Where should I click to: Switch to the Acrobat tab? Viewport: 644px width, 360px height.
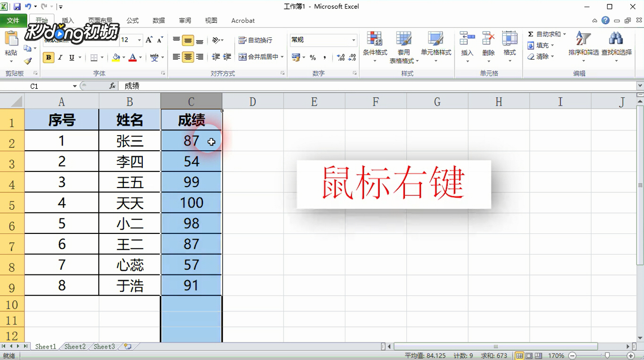pyautogui.click(x=243, y=21)
